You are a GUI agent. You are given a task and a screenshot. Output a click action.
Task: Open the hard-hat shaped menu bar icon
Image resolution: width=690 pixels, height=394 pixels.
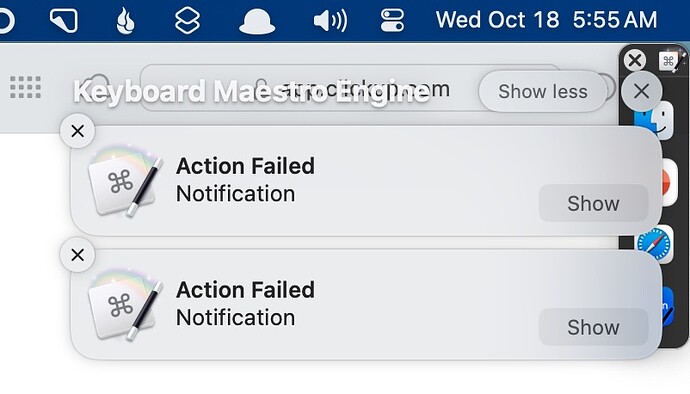[257, 21]
